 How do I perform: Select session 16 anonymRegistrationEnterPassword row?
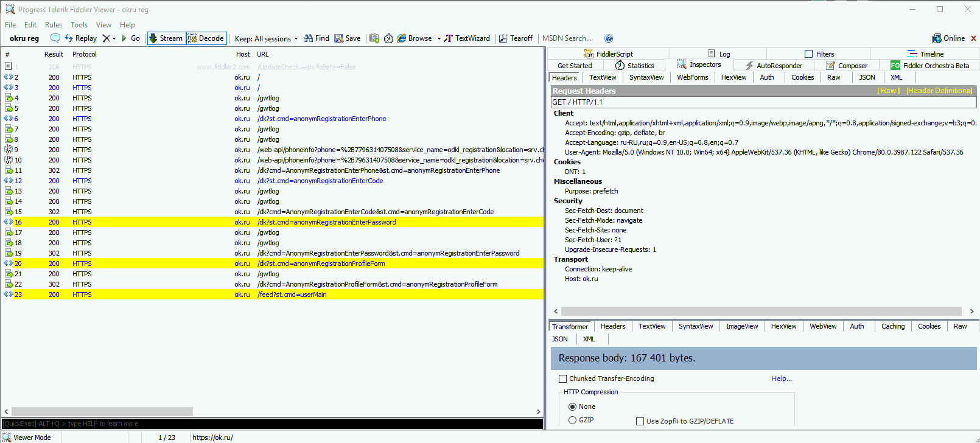click(272, 222)
